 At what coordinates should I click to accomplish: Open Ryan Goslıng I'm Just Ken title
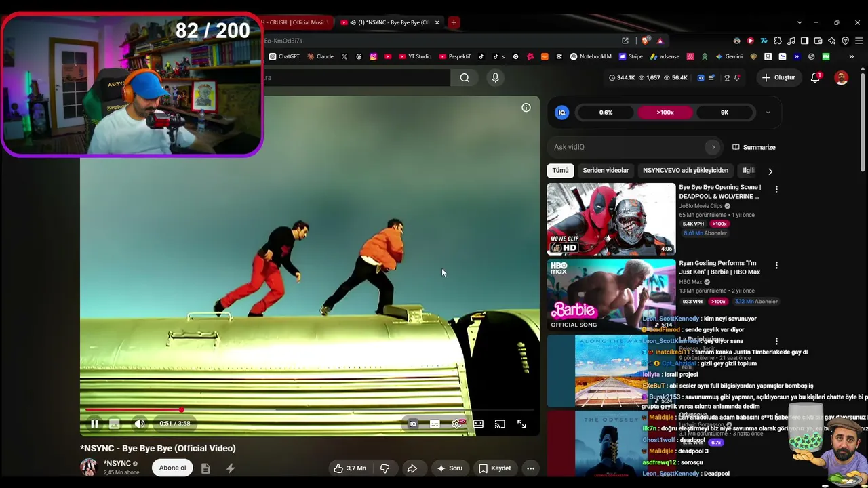719,268
